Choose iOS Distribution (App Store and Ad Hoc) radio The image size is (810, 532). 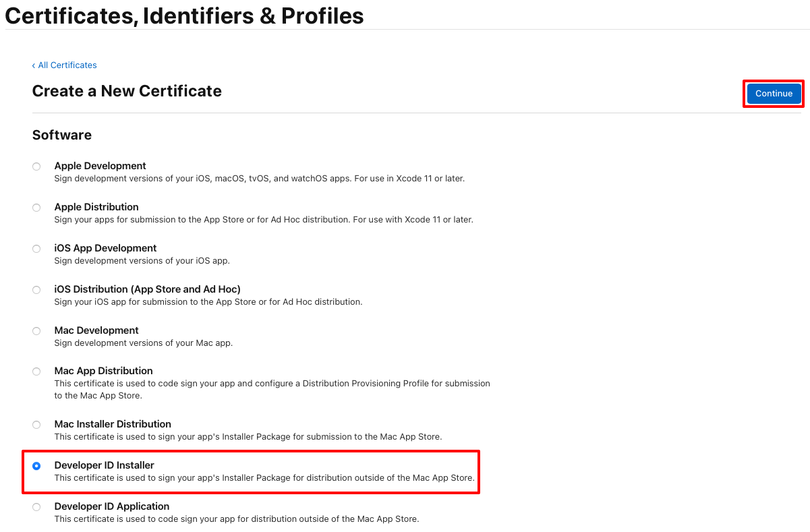click(x=36, y=290)
